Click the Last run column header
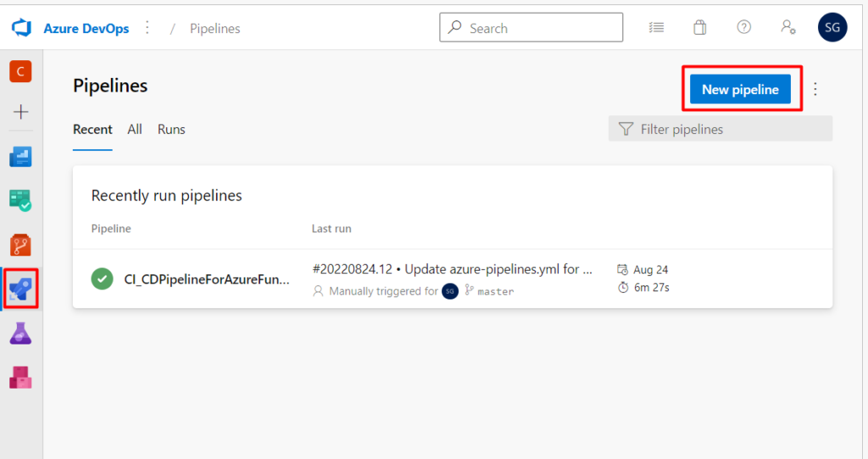 click(x=331, y=228)
